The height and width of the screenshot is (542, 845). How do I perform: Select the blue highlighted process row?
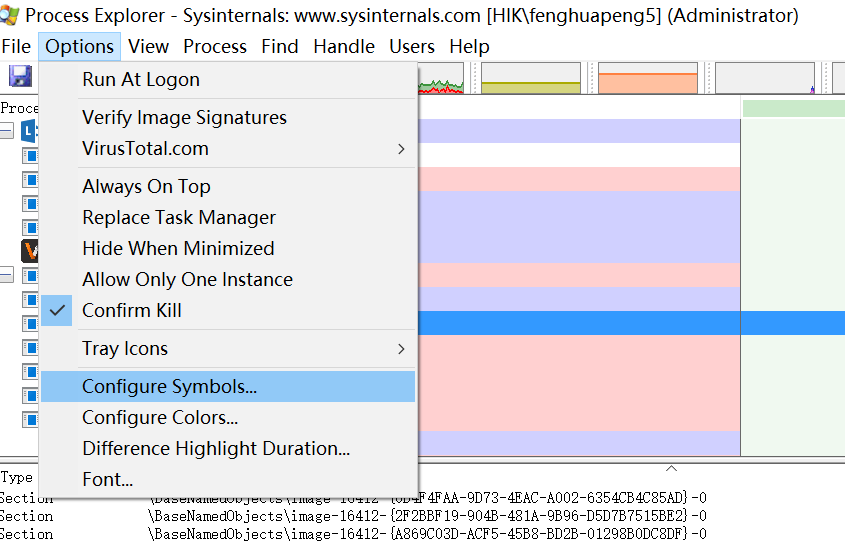coord(631,323)
